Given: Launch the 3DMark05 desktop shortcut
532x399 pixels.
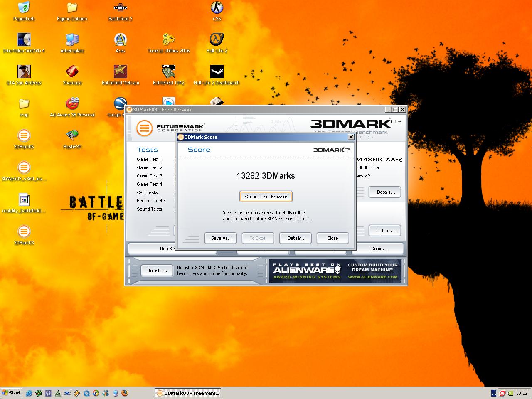Looking at the screenshot, I should (24, 139).
